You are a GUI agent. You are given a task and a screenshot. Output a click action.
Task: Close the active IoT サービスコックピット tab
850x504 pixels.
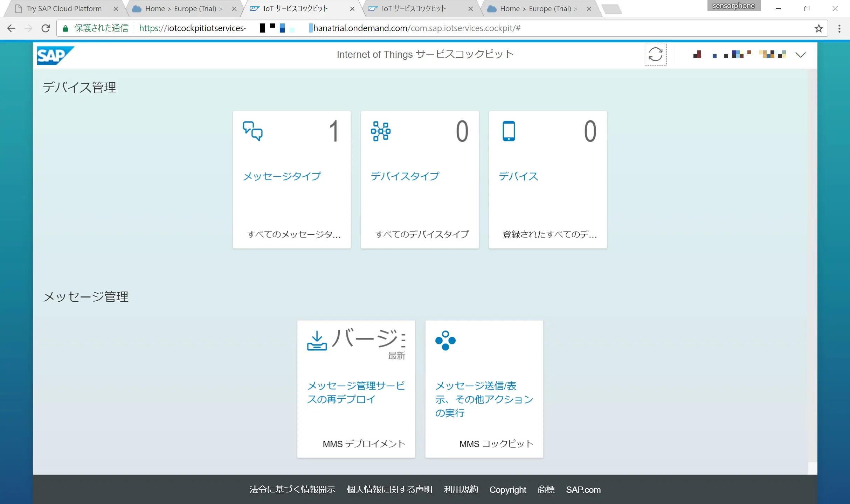tap(352, 9)
